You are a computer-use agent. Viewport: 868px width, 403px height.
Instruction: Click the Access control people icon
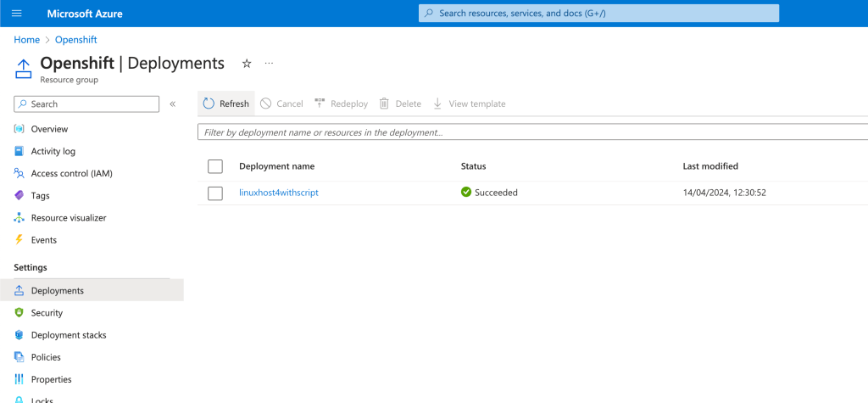19,174
